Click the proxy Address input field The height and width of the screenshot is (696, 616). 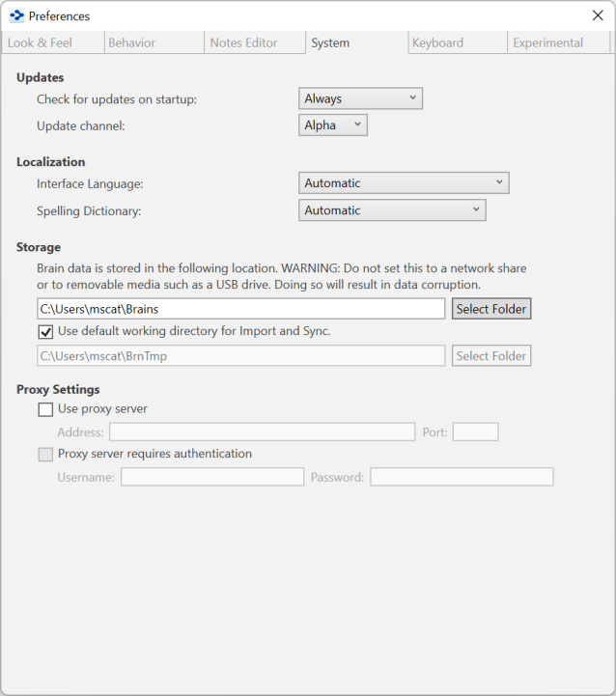262,432
